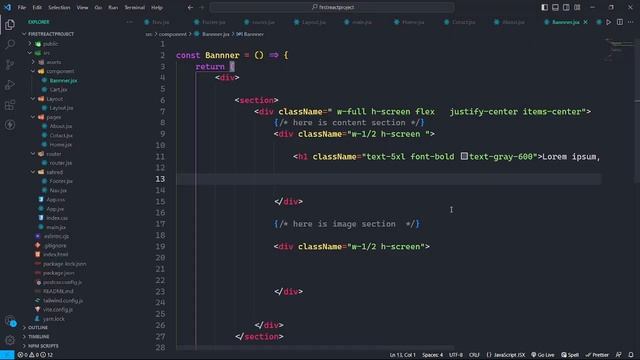640x360 pixels.
Task: Customize layout icon in title bar
Action: (577, 7)
